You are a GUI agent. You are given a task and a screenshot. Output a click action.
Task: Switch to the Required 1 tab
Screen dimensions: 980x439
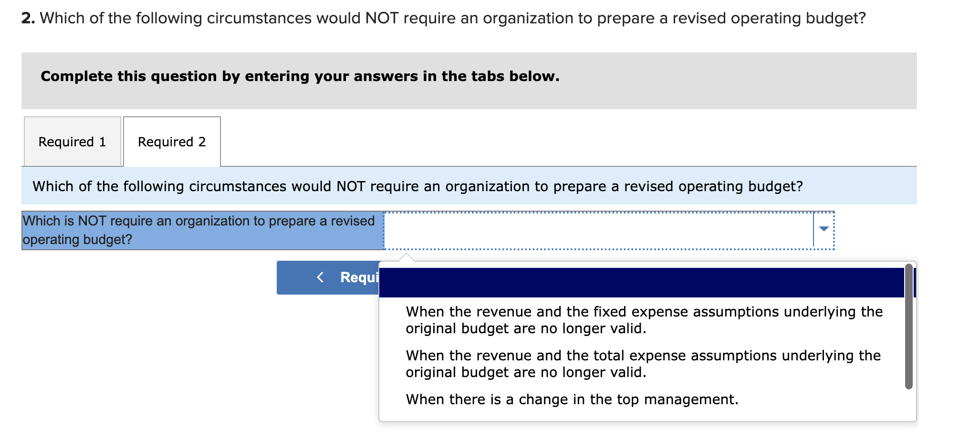tap(72, 142)
